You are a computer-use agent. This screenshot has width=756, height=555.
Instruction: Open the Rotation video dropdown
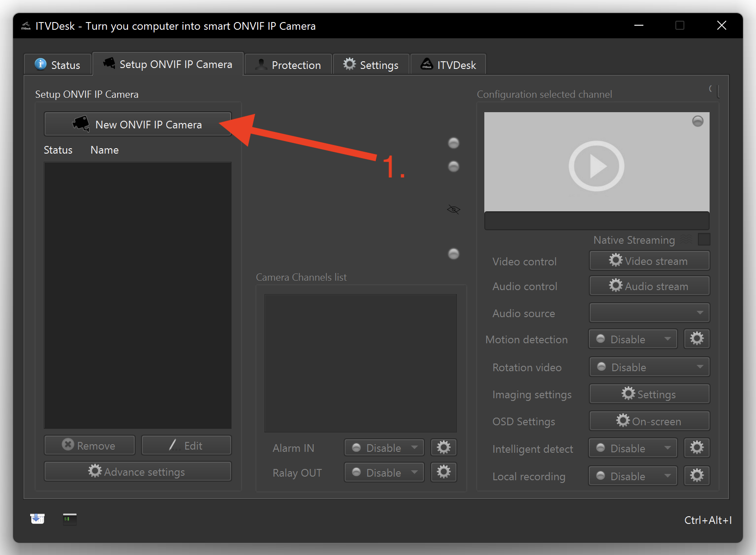[649, 367]
